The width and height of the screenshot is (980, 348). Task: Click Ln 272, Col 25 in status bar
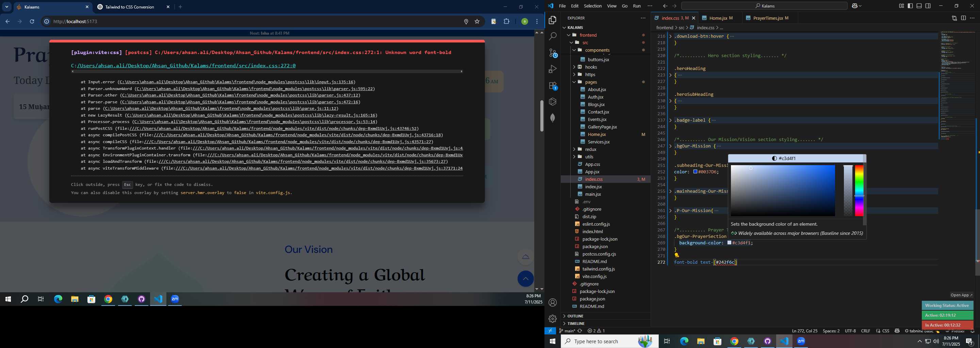[805, 331]
